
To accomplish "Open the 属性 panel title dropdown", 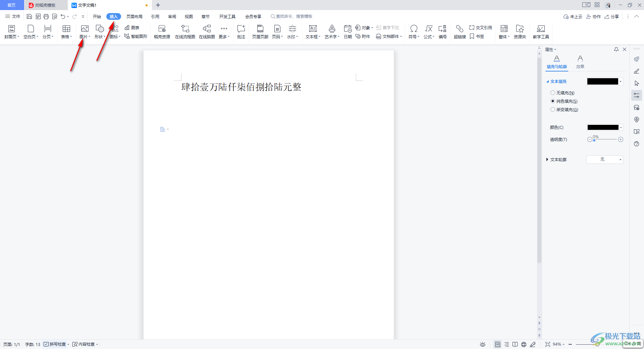I will (550, 50).
